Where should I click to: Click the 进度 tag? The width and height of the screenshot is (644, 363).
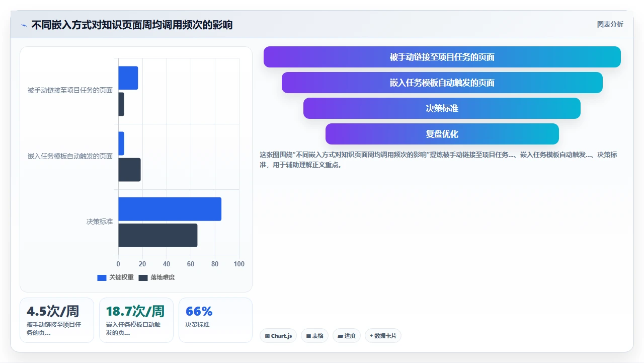click(x=347, y=336)
